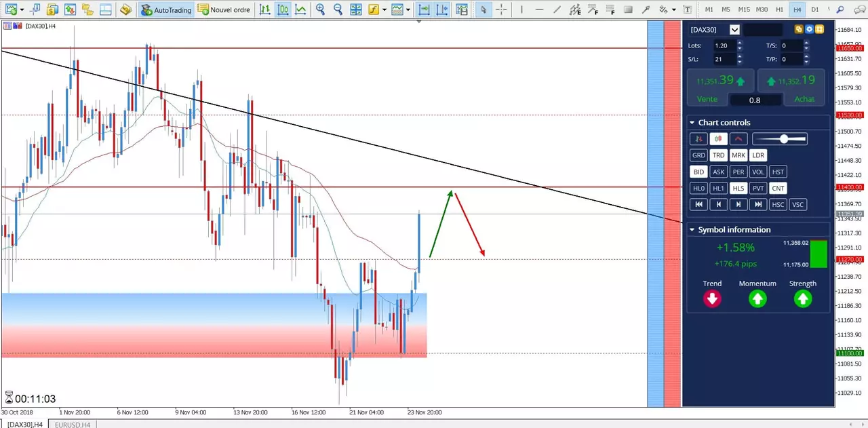Switch to M1 timeframe
Image resolution: width=868 pixels, height=428 pixels.
click(x=709, y=9)
